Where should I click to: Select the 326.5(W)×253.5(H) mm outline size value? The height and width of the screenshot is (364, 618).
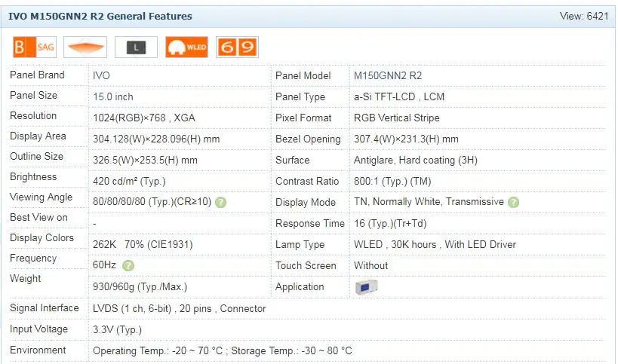point(145,161)
